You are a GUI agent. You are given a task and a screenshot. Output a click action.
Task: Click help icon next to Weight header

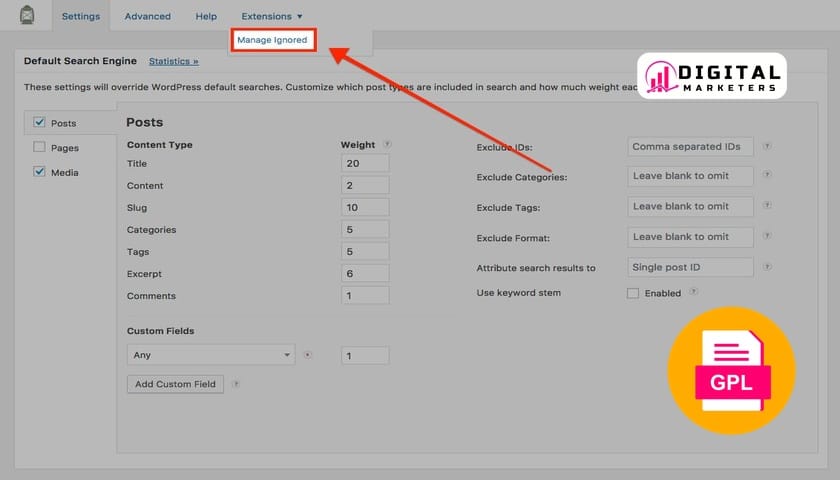[387, 145]
